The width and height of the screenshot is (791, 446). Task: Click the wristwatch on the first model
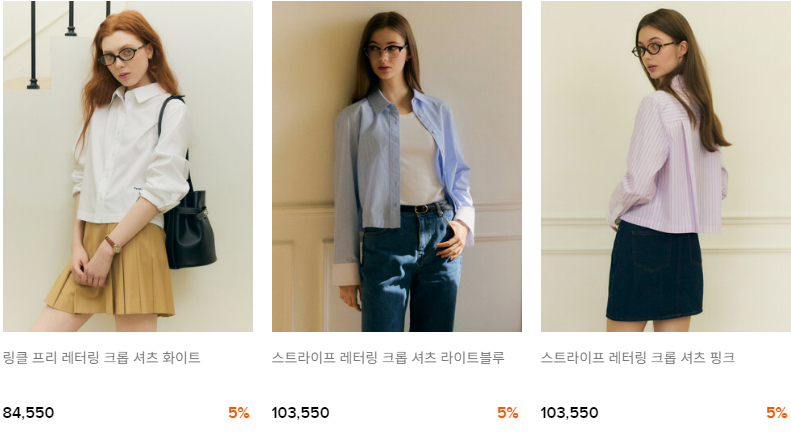pyautogui.click(x=114, y=245)
